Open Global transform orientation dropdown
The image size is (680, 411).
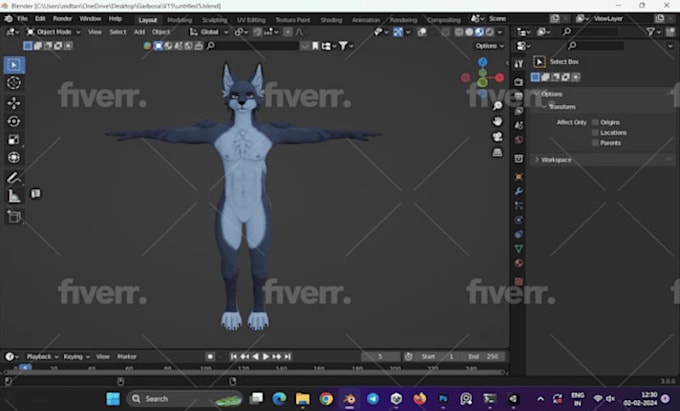[x=209, y=32]
